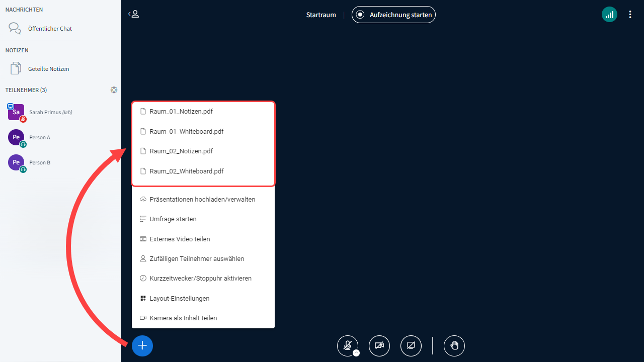Screen dimensions: 644x362
Task: Select Präsentationen hochladen/verwalten
Action: pyautogui.click(x=202, y=200)
